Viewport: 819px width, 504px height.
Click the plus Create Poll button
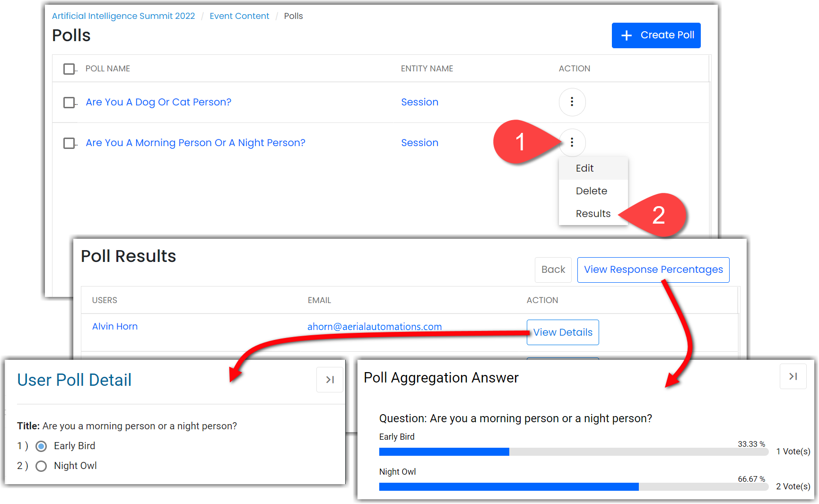click(656, 35)
